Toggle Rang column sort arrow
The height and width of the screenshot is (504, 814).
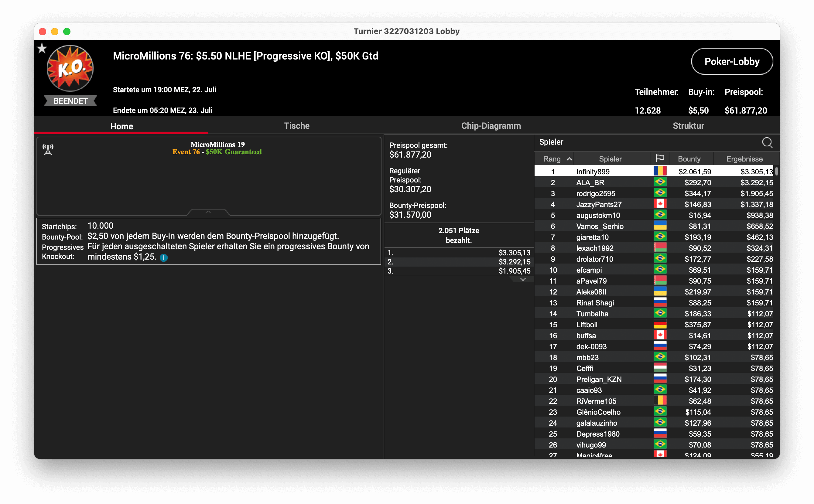point(569,159)
